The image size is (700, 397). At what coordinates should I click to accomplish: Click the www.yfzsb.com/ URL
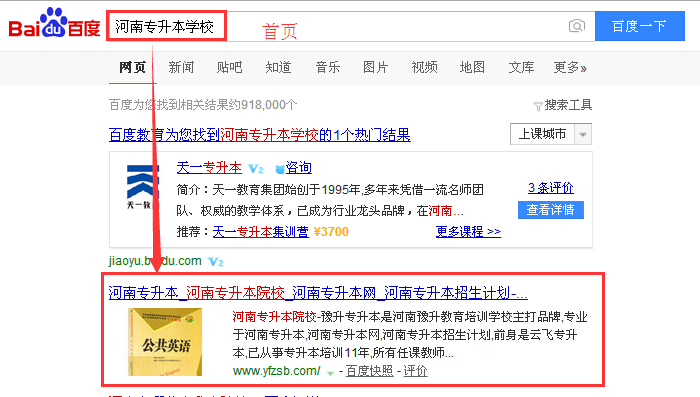(x=276, y=371)
